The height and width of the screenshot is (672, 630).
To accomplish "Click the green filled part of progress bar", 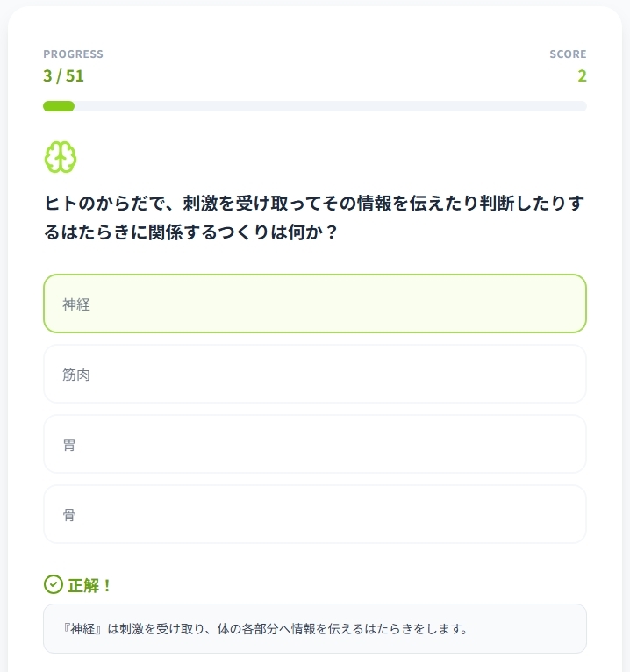I will [59, 106].
